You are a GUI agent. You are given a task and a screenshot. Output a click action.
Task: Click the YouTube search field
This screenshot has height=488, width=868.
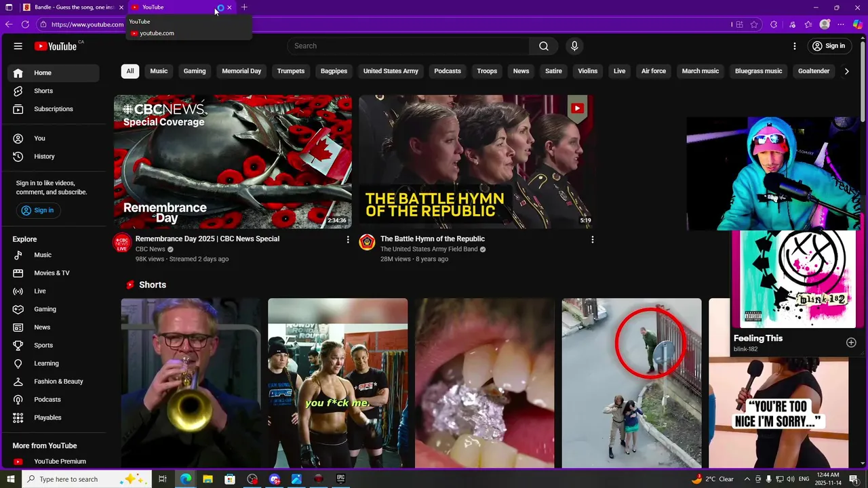(408, 46)
